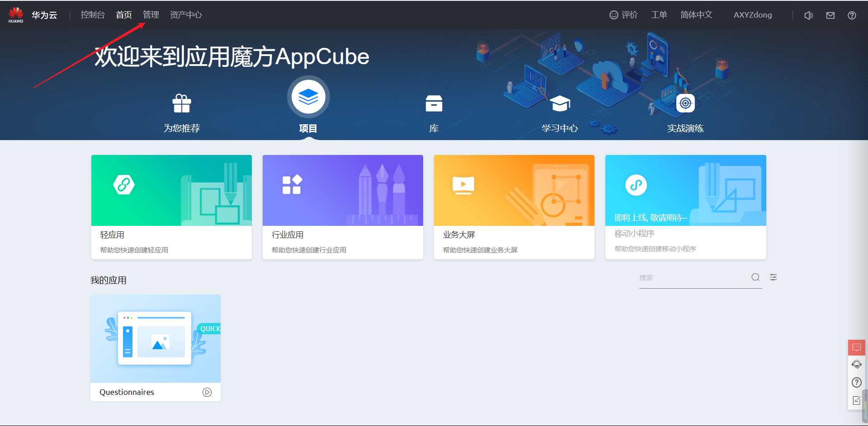Open the filter settings sliders icon
The height and width of the screenshot is (426, 868).
coord(774,277)
